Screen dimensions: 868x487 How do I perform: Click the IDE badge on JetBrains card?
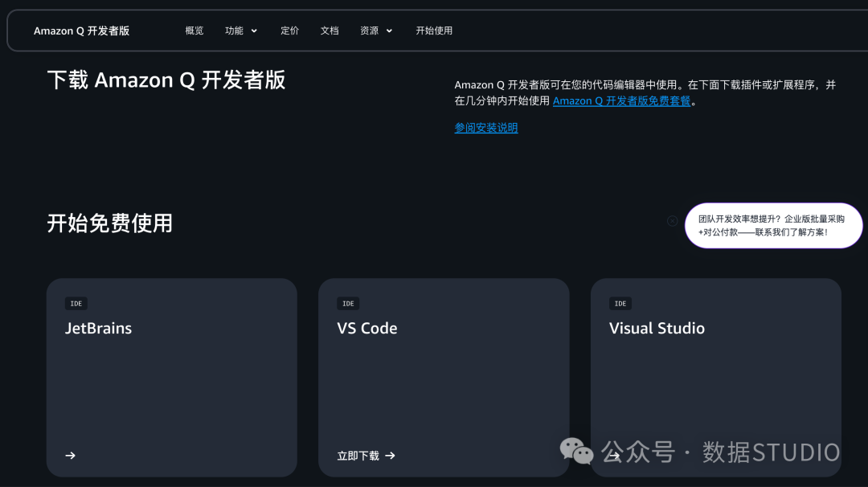click(x=76, y=303)
